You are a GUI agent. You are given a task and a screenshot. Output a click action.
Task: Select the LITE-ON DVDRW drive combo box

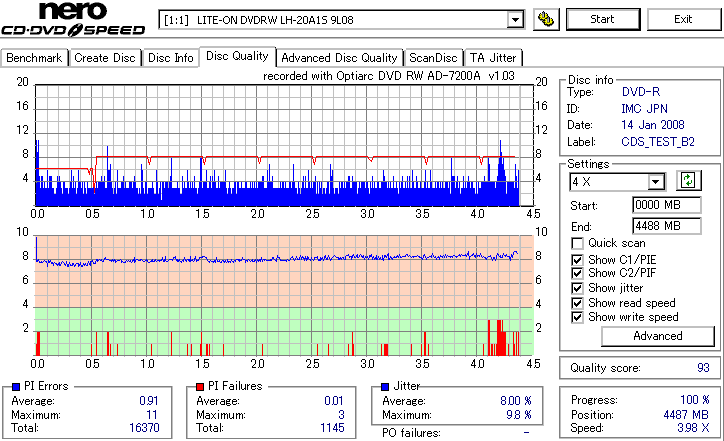click(341, 20)
